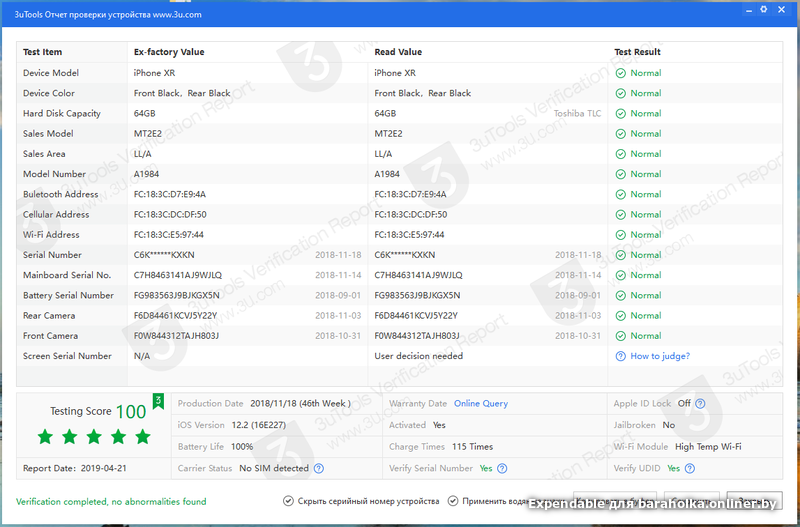This screenshot has width=800, height=527.
Task: Click green check icon in Device Color row
Action: pyautogui.click(x=620, y=93)
